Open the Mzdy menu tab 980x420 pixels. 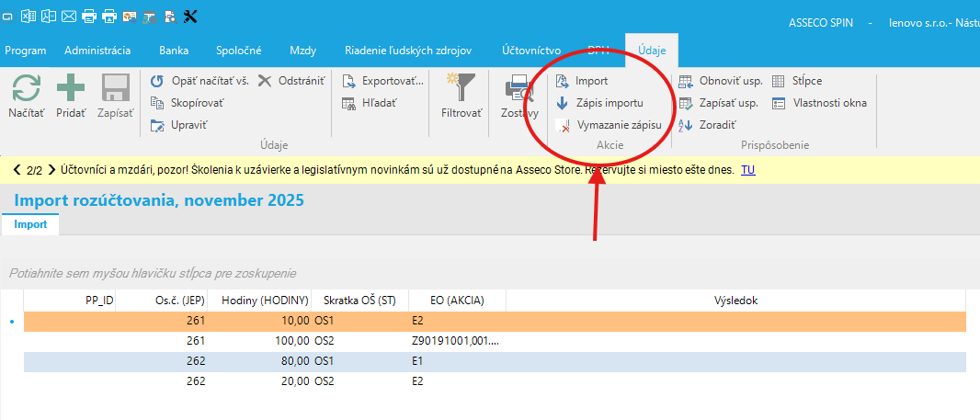302,51
